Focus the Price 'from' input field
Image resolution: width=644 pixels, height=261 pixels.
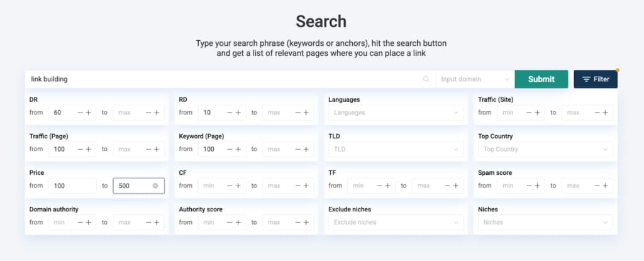click(x=72, y=186)
